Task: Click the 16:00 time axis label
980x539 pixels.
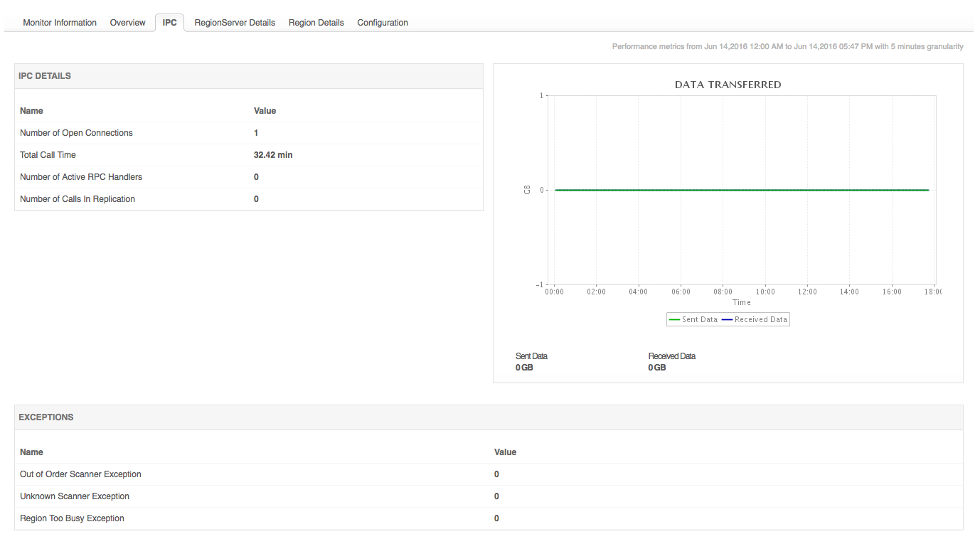Action: 892,292
